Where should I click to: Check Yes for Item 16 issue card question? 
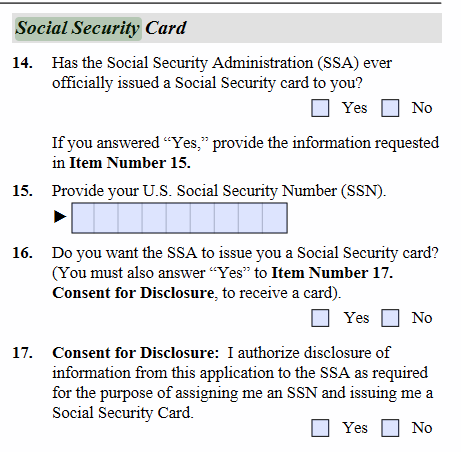(320, 318)
